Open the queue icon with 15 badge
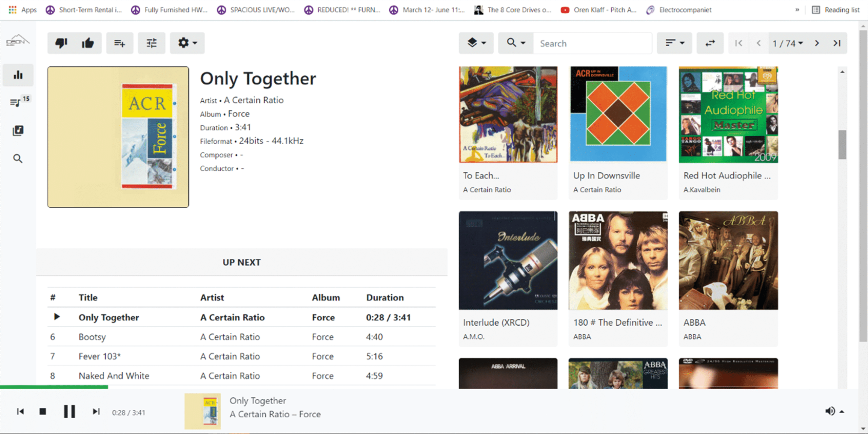Image resolution: width=868 pixels, height=434 pixels. tap(18, 101)
